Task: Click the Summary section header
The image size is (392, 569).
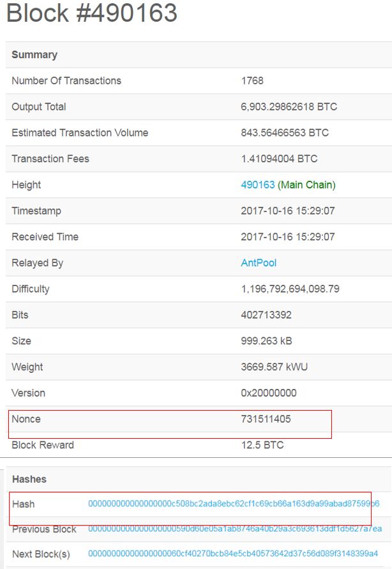Action: (x=29, y=54)
